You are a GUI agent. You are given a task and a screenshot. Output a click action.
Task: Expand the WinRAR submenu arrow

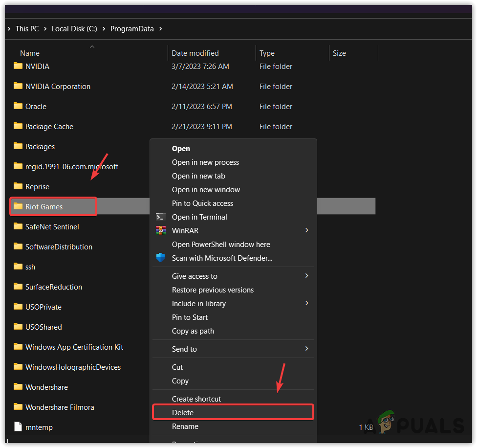[x=307, y=230]
